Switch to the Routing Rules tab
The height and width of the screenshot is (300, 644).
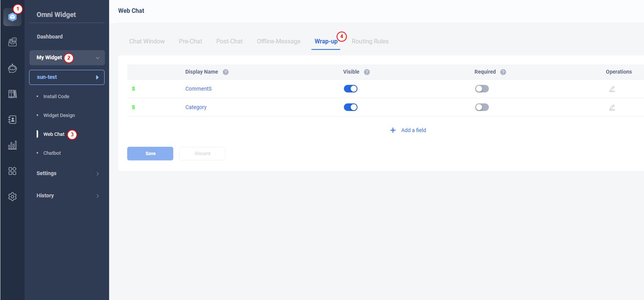pyautogui.click(x=370, y=42)
